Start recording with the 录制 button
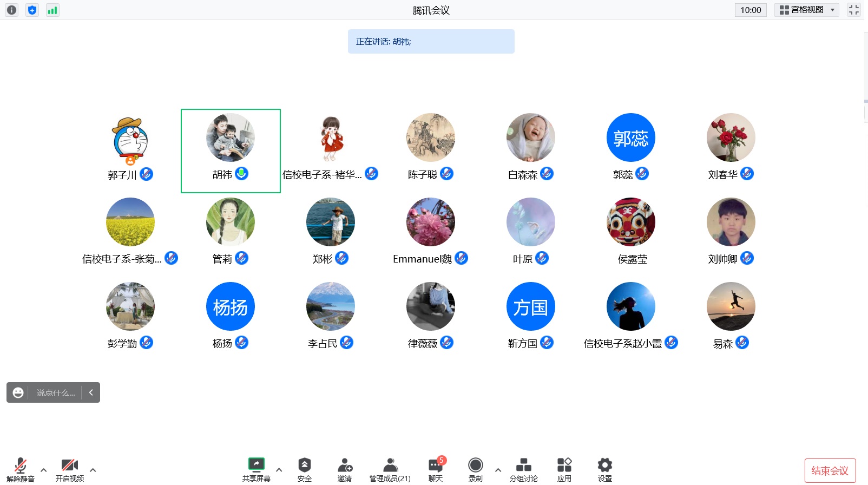 click(x=475, y=469)
